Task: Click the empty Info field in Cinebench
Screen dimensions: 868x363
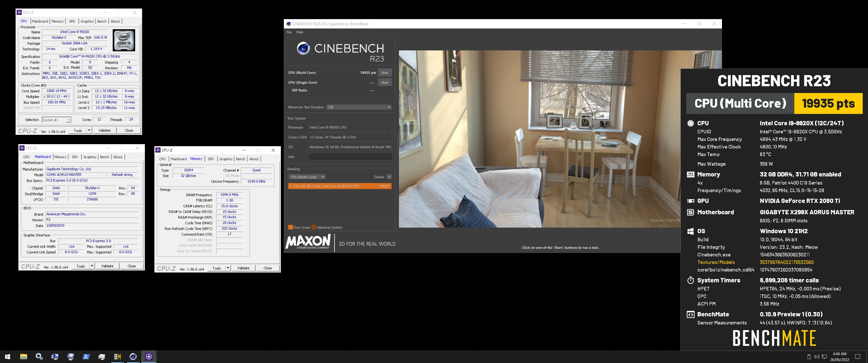Action: click(x=350, y=157)
